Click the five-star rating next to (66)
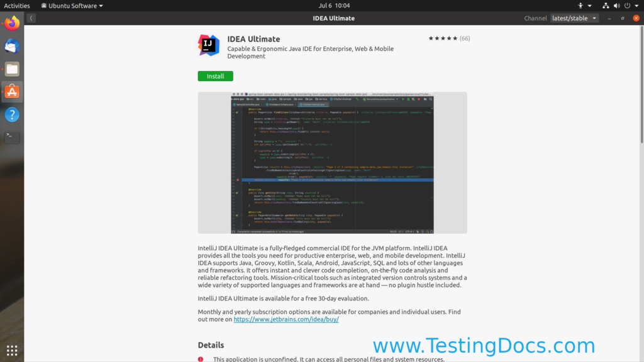The width and height of the screenshot is (644, 362). click(x=440, y=38)
